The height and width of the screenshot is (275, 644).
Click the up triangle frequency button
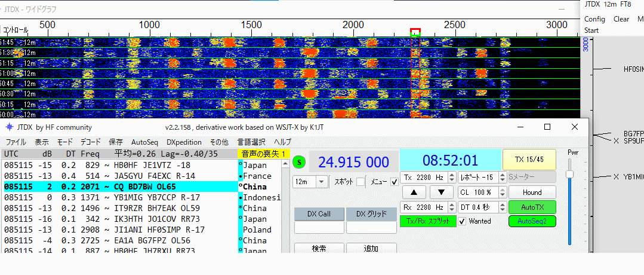(414, 192)
